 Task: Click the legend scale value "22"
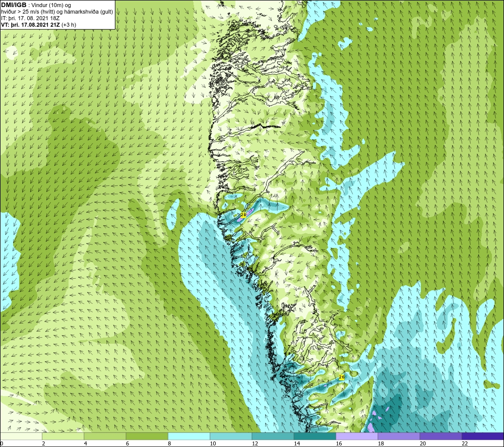click(465, 443)
